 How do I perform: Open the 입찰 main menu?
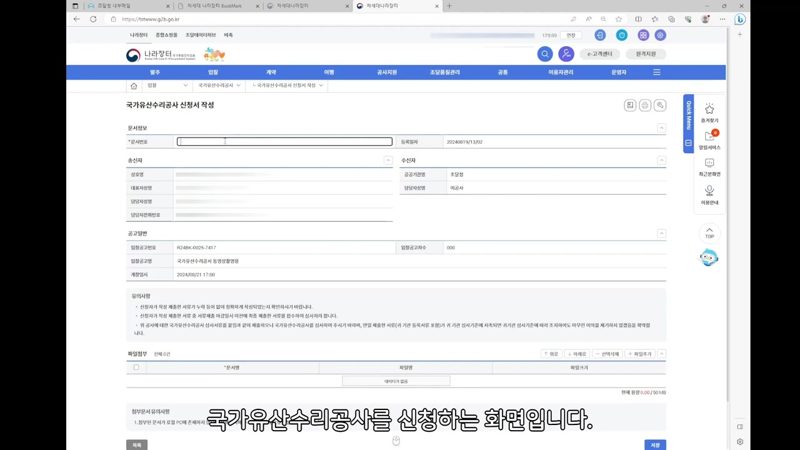[x=213, y=72]
